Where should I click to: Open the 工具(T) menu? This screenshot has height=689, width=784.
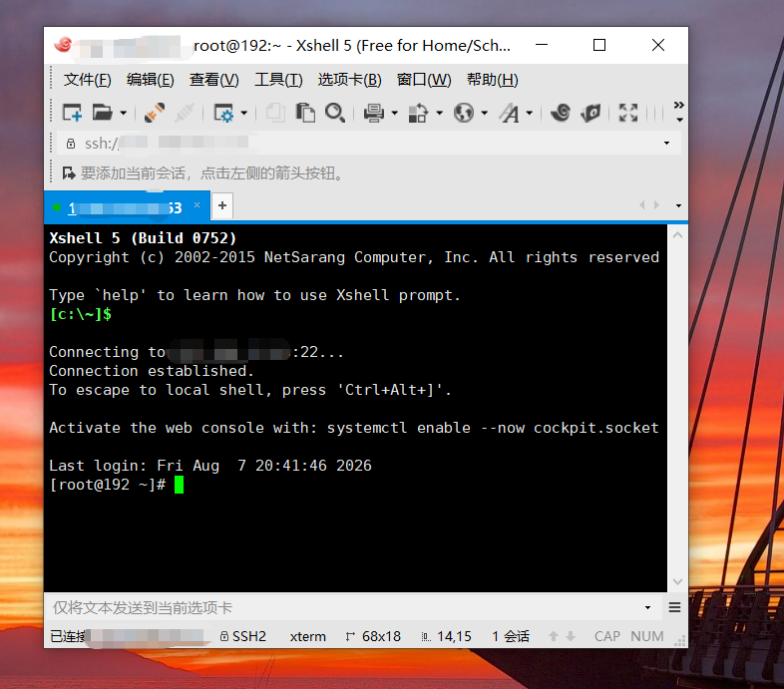click(278, 80)
